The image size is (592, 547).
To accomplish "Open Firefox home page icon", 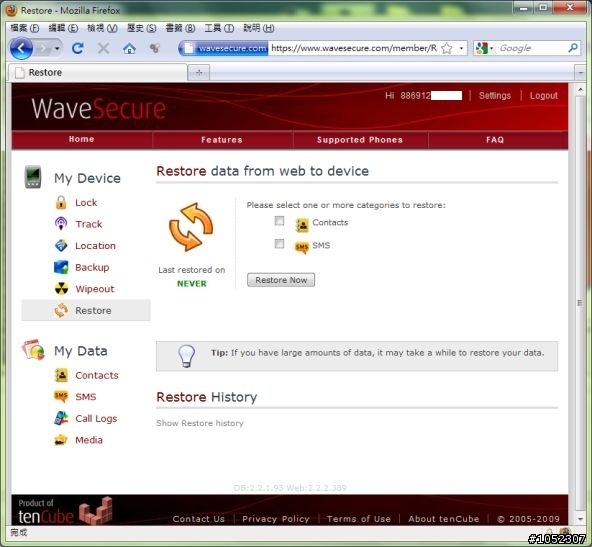I will click(x=129, y=48).
